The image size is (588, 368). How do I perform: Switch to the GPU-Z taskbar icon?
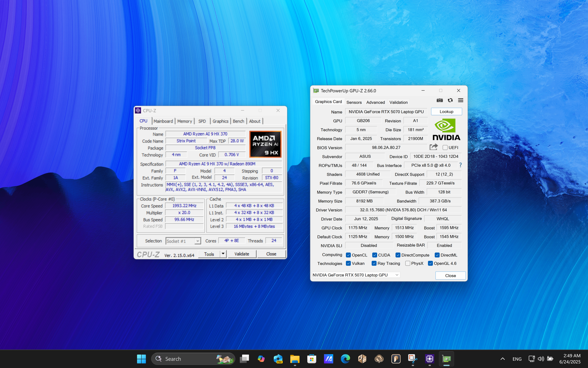(446, 359)
